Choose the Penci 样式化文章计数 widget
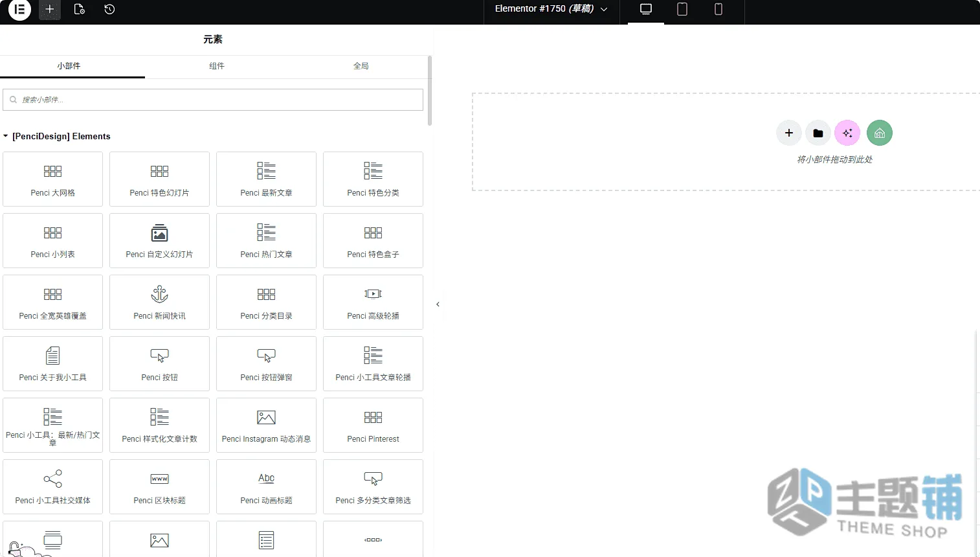This screenshot has width=980, height=557. coord(160,426)
